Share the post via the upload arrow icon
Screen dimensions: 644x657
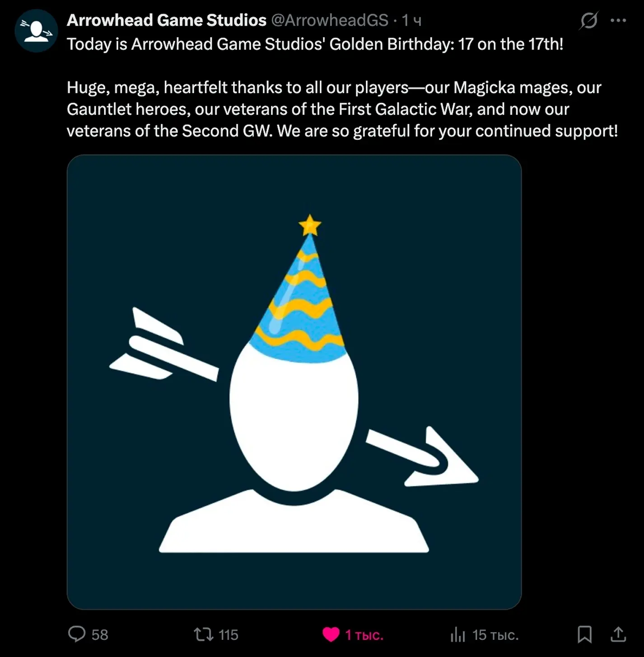pos(618,634)
